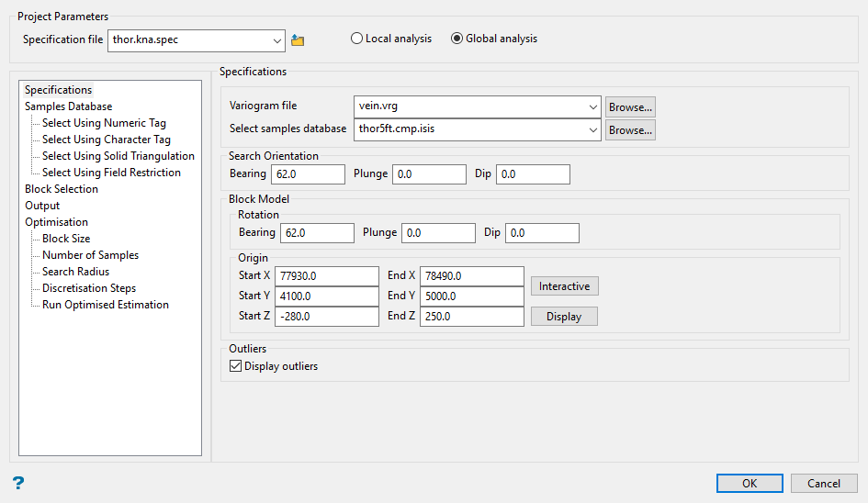Go to Block Selection section
This screenshot has height=503, width=868.
coord(62,189)
